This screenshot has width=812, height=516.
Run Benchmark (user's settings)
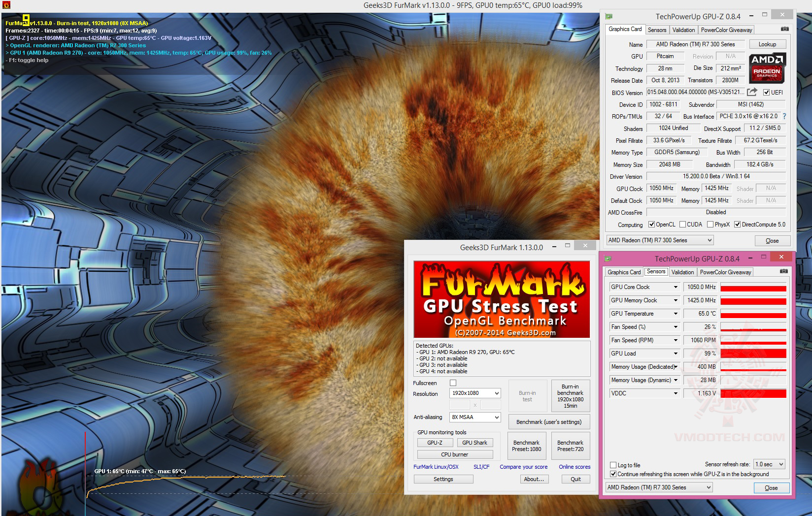pyautogui.click(x=549, y=422)
